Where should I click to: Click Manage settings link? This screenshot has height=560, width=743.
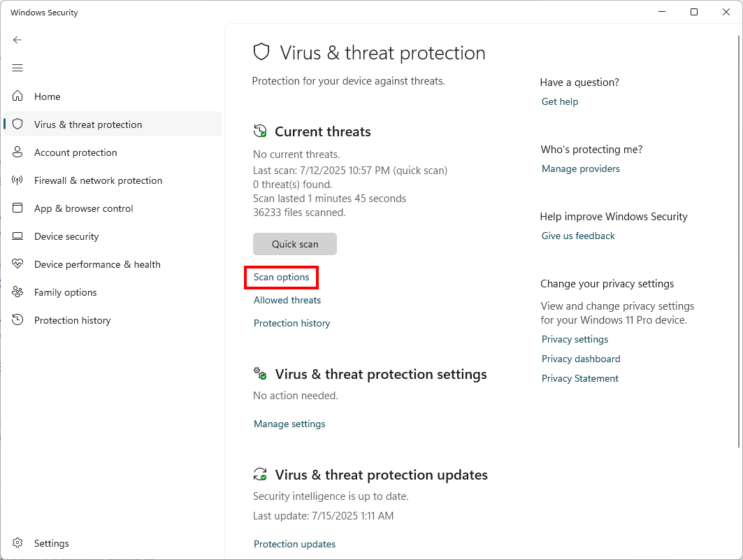click(x=289, y=424)
